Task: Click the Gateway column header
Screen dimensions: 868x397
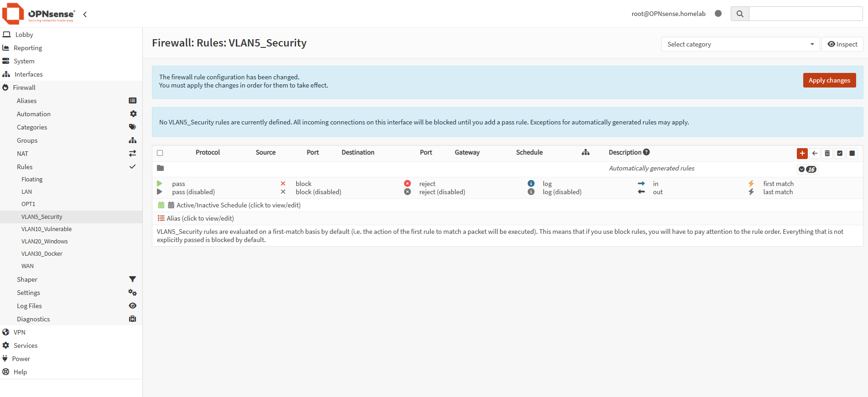Action: 467,152
